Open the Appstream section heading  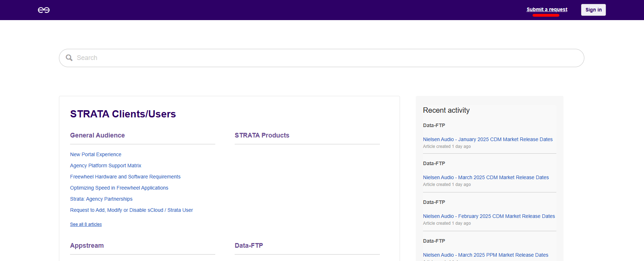tap(87, 246)
